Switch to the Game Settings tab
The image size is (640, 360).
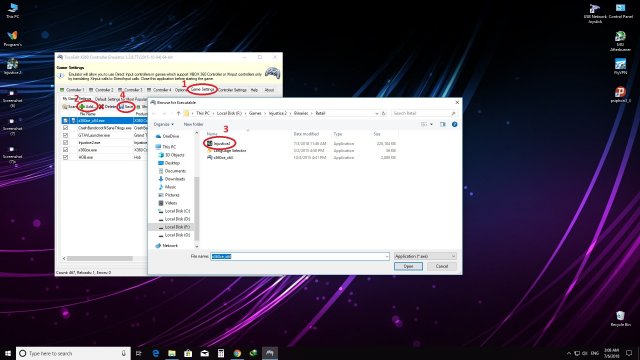(202, 89)
